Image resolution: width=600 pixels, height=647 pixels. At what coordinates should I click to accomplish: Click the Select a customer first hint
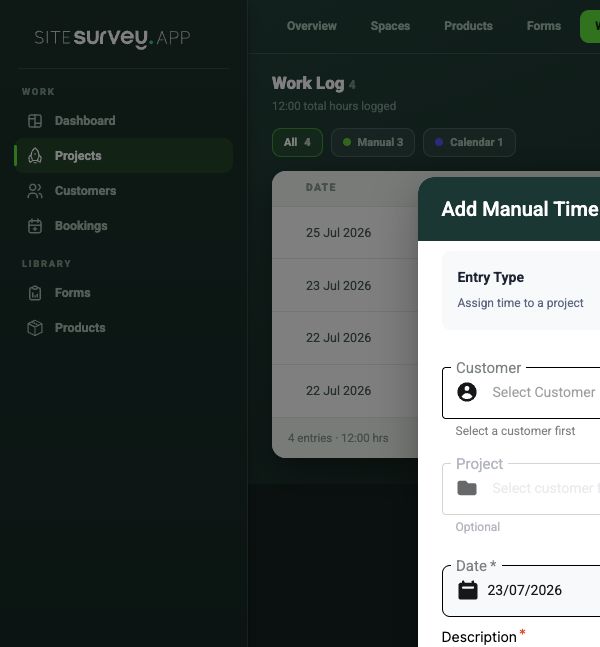tap(515, 431)
